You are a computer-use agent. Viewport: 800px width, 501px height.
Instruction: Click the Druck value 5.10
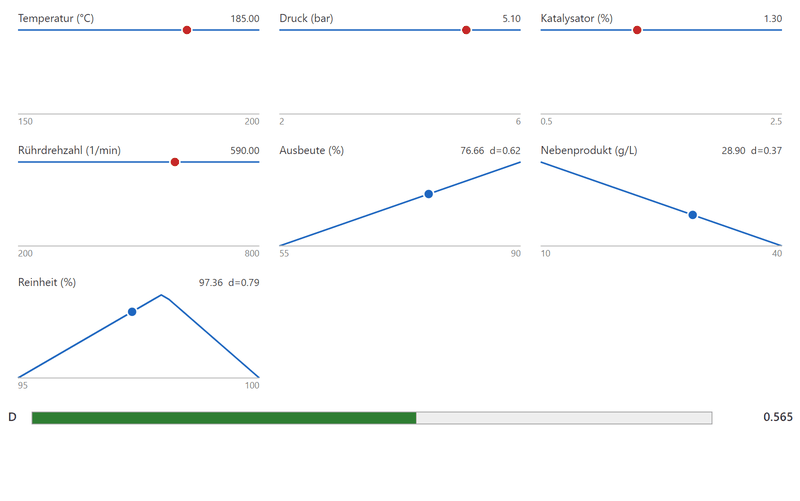511,18
